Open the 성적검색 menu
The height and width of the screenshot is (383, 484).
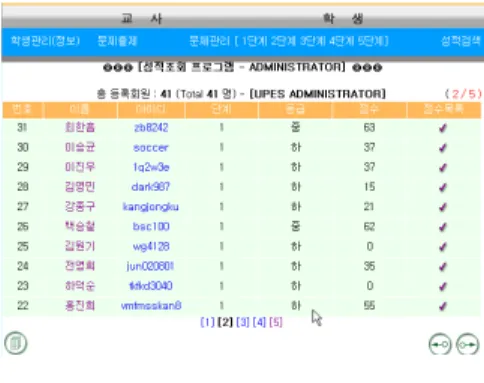click(461, 41)
